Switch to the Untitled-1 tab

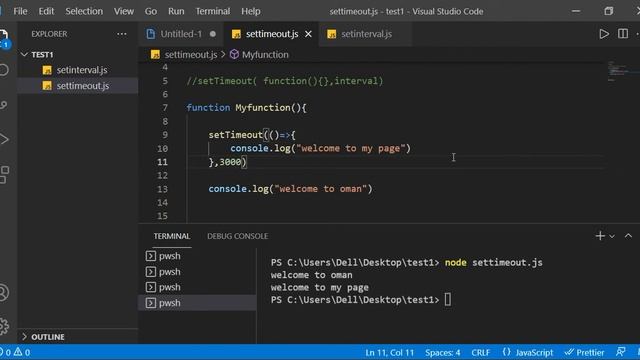[181, 34]
